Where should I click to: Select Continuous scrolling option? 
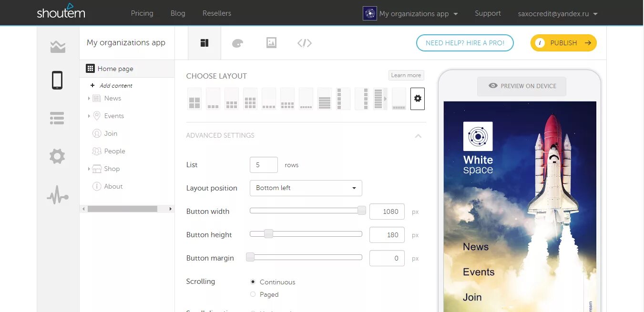tap(253, 282)
